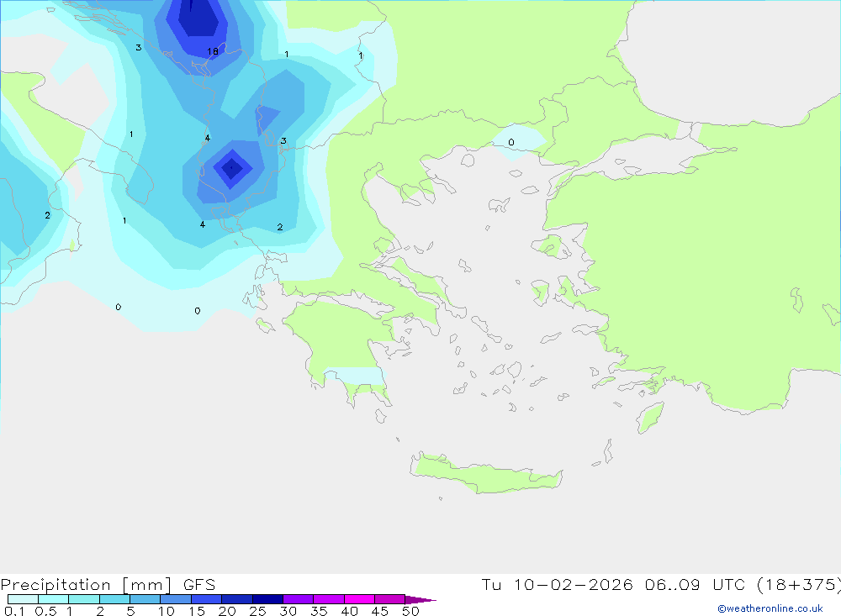Click the island of Crete on map
841x616 pixels.
[x=487, y=473]
